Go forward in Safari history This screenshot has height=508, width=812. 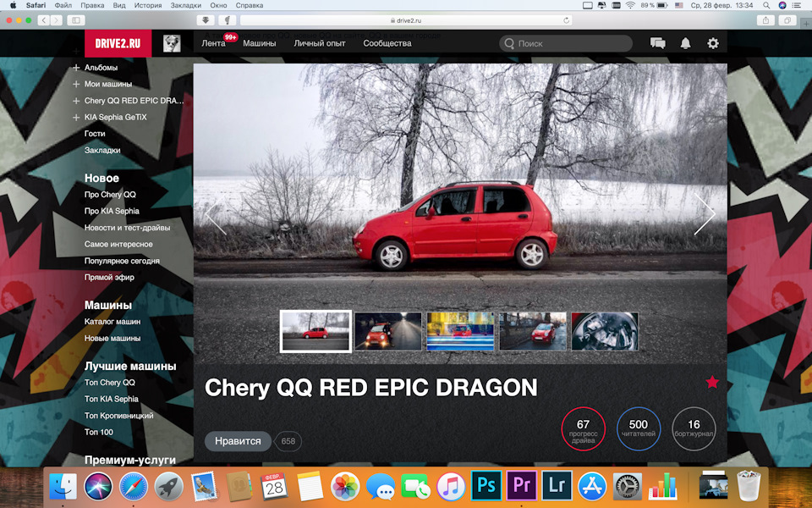pos(57,20)
